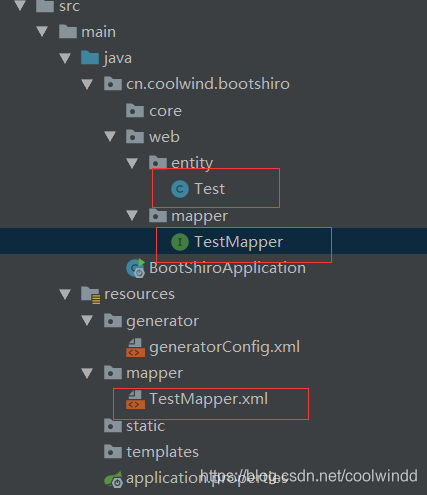Select the cn.coolwind.bootshiro package name
427x495 pixels.
(208, 84)
